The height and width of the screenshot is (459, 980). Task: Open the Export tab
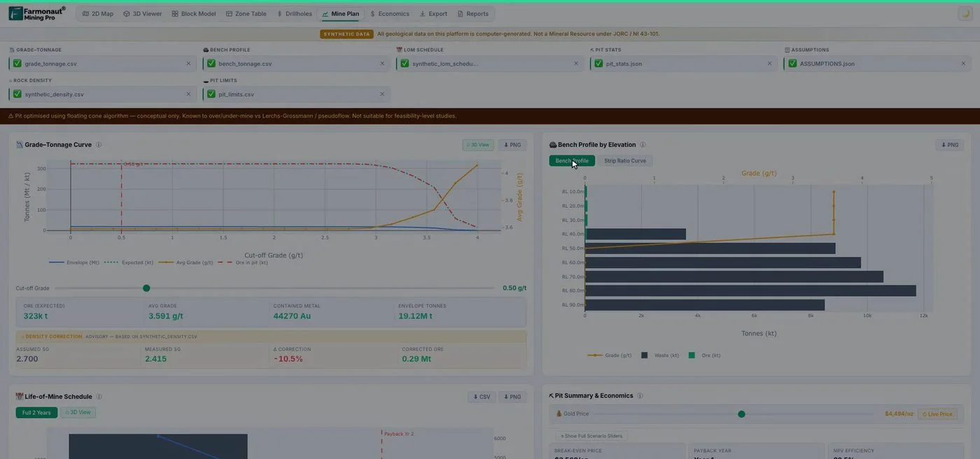pyautogui.click(x=433, y=13)
